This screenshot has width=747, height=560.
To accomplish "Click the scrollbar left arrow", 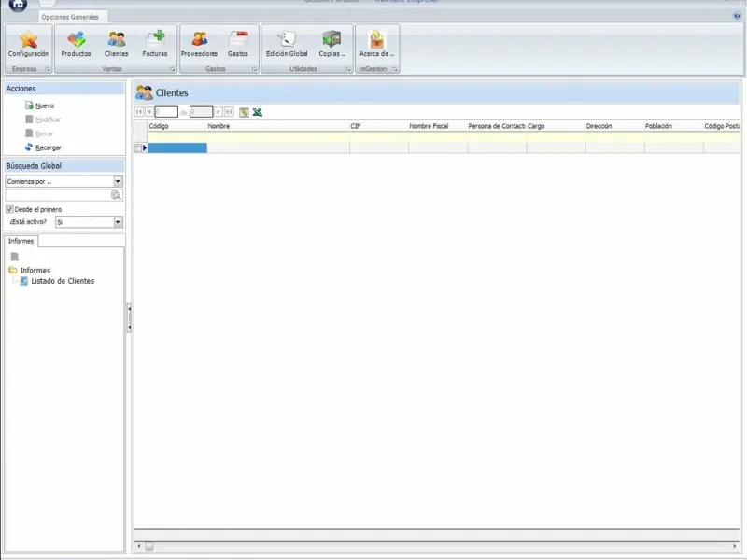I will pos(138,546).
